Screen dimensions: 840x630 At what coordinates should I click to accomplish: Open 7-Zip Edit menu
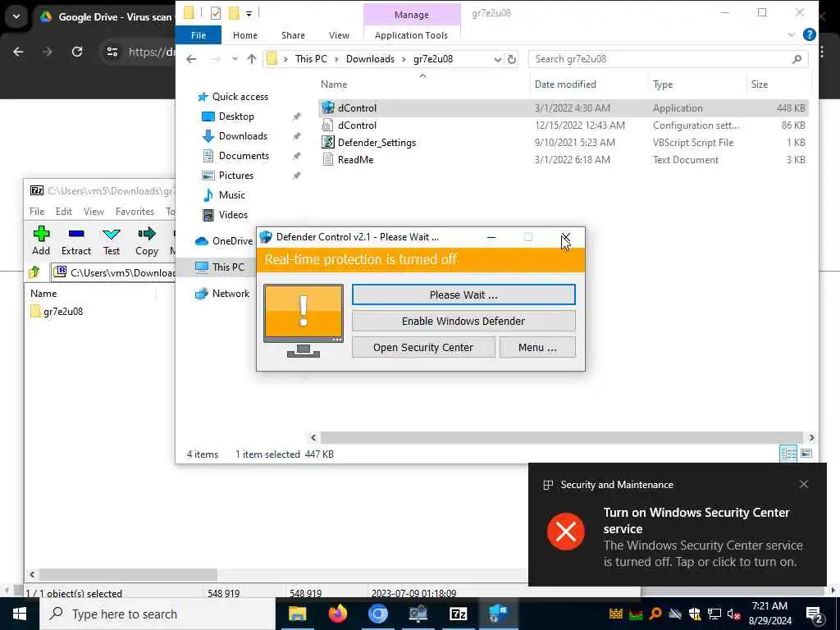pos(64,212)
